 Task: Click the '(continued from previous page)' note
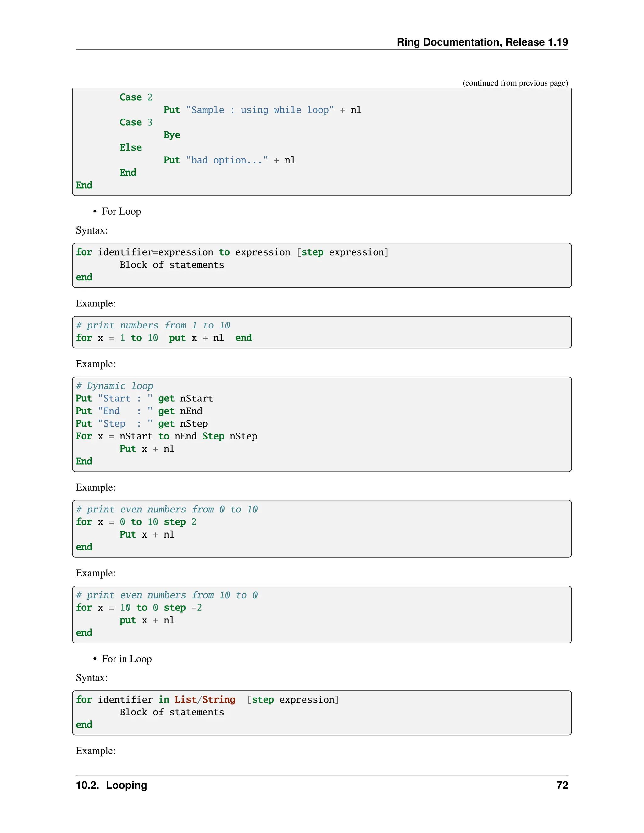pyautogui.click(x=515, y=83)
